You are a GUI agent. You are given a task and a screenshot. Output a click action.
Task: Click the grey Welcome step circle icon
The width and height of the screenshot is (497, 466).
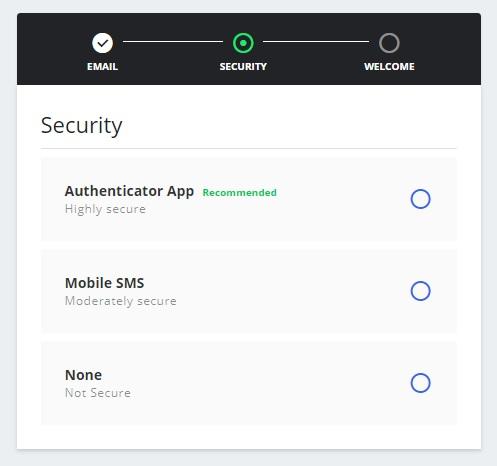pyautogui.click(x=389, y=43)
